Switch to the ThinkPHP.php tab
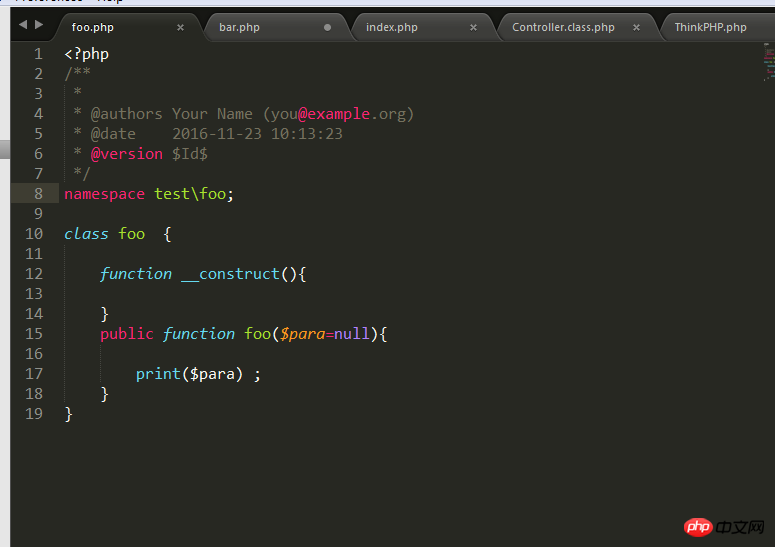The width and height of the screenshot is (775, 547). [710, 27]
